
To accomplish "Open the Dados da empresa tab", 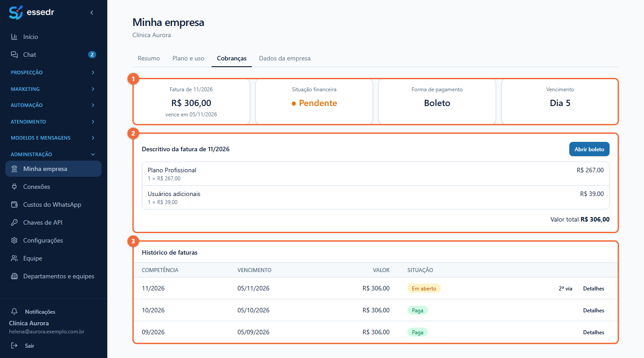I will pyautogui.click(x=284, y=59).
